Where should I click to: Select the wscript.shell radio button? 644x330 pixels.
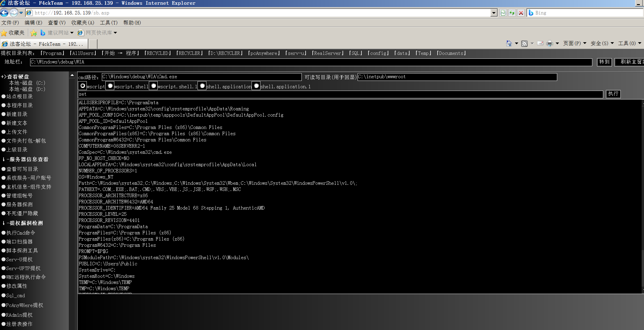(110, 86)
